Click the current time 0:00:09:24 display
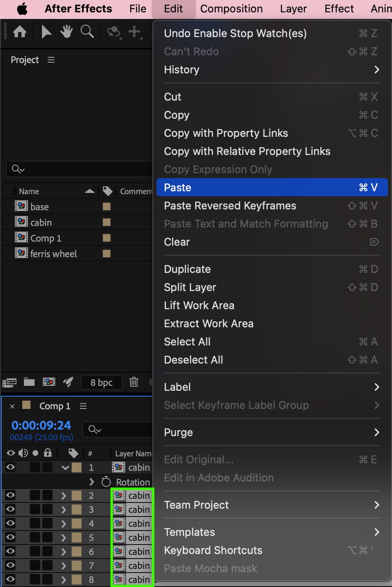The image size is (392, 587). (41, 425)
